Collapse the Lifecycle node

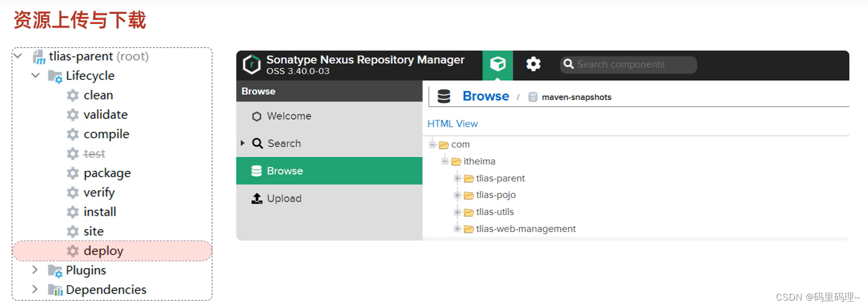[x=36, y=76]
